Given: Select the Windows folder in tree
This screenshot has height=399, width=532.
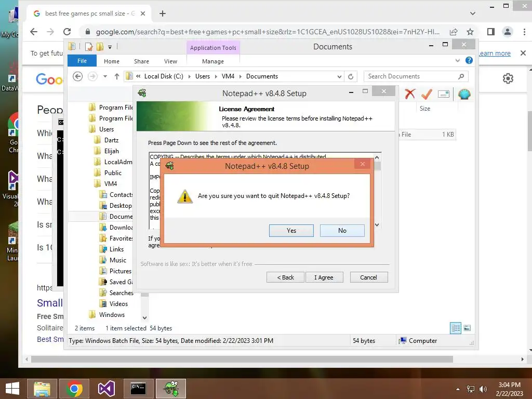Looking at the screenshot, I should click(x=112, y=314).
